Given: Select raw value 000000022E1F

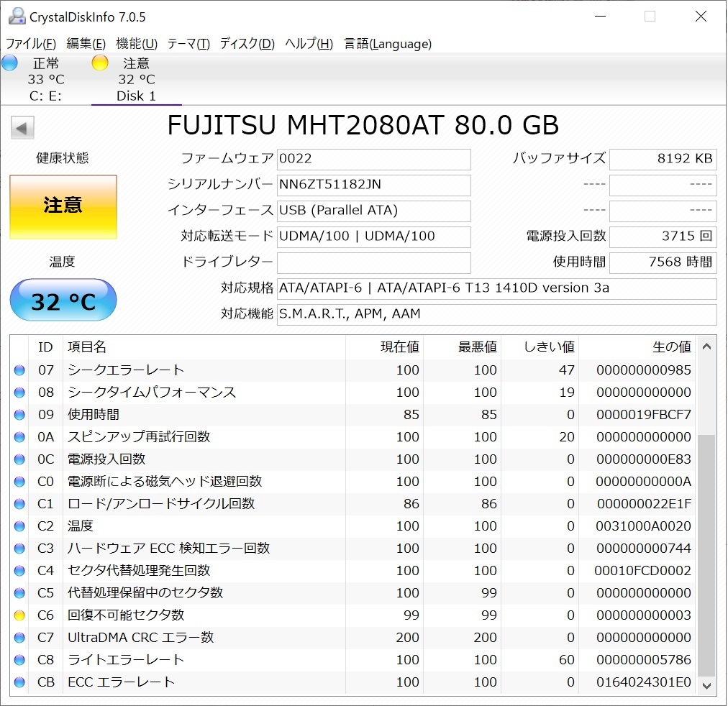Looking at the screenshot, I should 644,504.
